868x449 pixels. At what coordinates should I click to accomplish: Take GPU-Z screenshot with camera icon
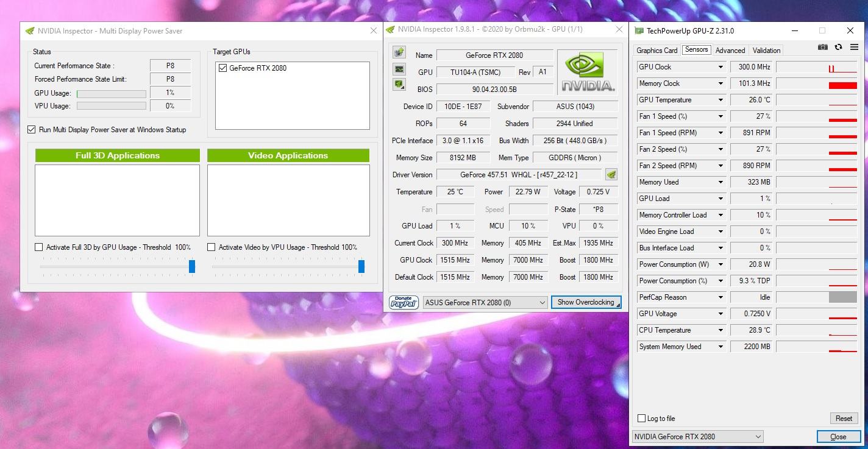823,48
